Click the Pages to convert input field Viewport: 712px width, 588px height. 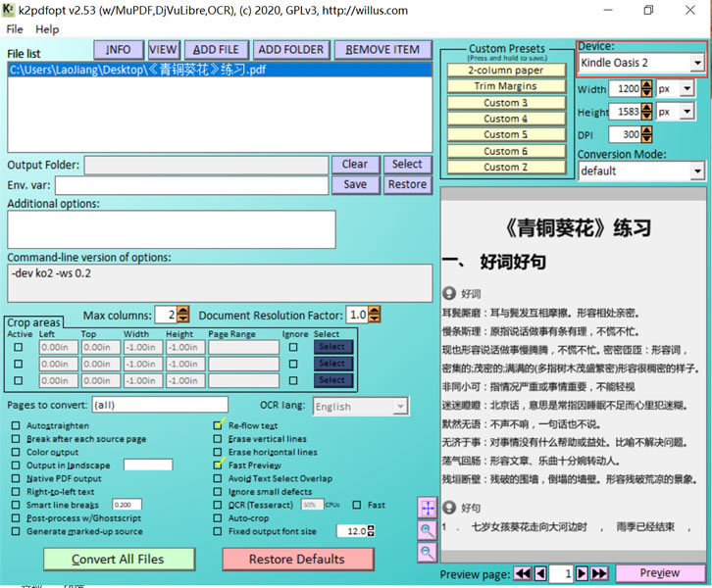point(160,405)
